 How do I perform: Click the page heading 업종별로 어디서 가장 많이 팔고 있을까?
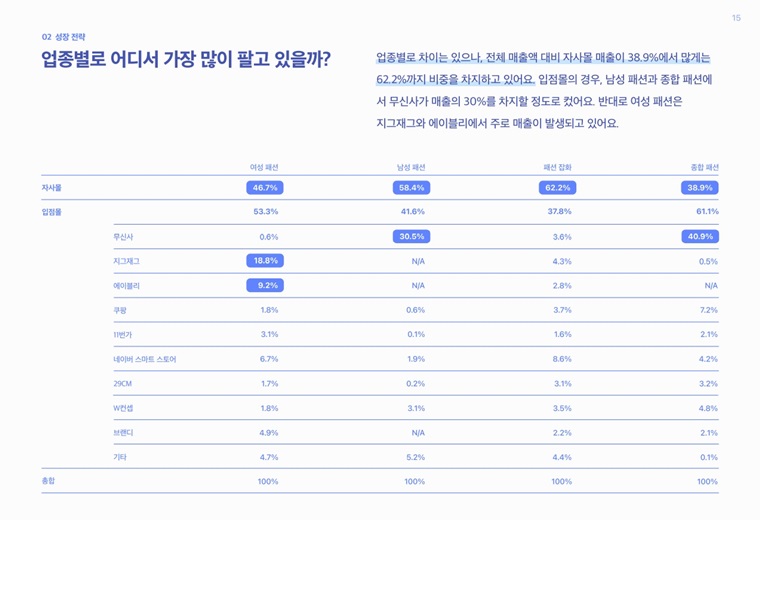(x=186, y=60)
